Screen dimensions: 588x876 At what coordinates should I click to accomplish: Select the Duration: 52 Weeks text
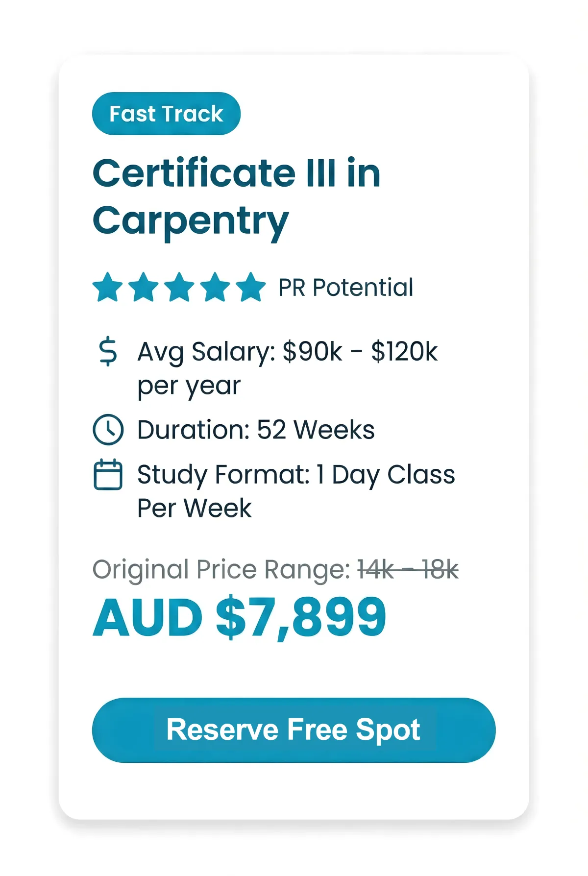pyautogui.click(x=256, y=430)
